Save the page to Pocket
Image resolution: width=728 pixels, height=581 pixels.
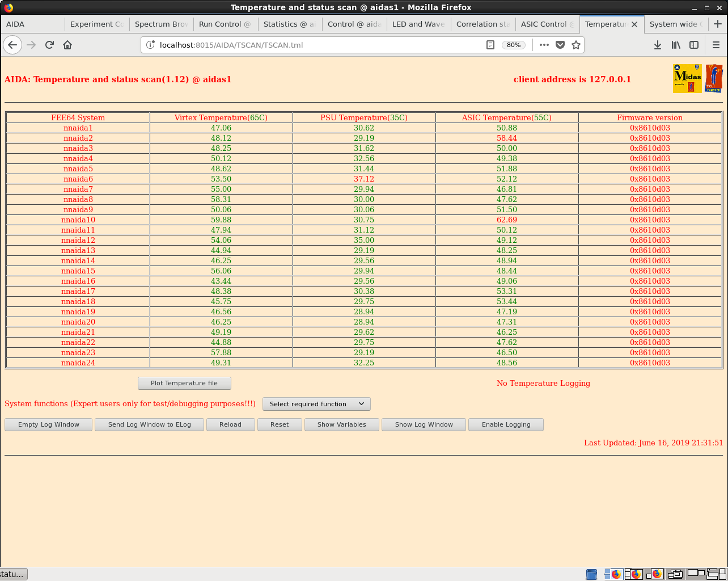tap(560, 45)
